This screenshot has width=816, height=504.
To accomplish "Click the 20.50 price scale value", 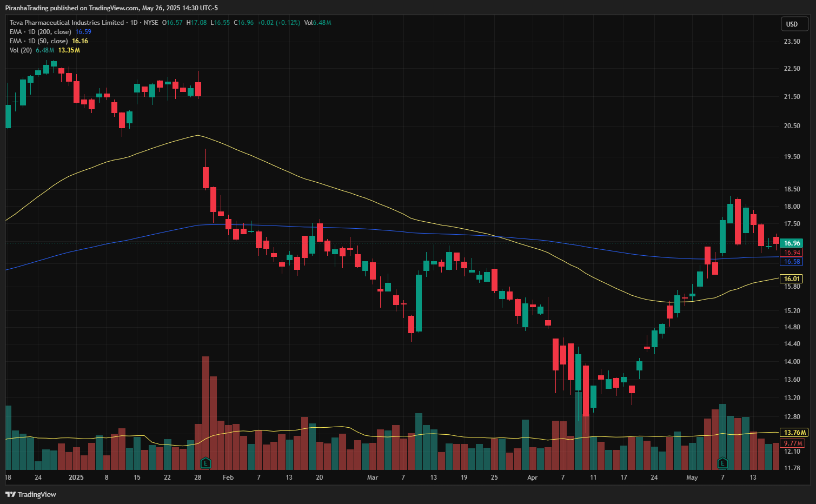I will coord(792,126).
